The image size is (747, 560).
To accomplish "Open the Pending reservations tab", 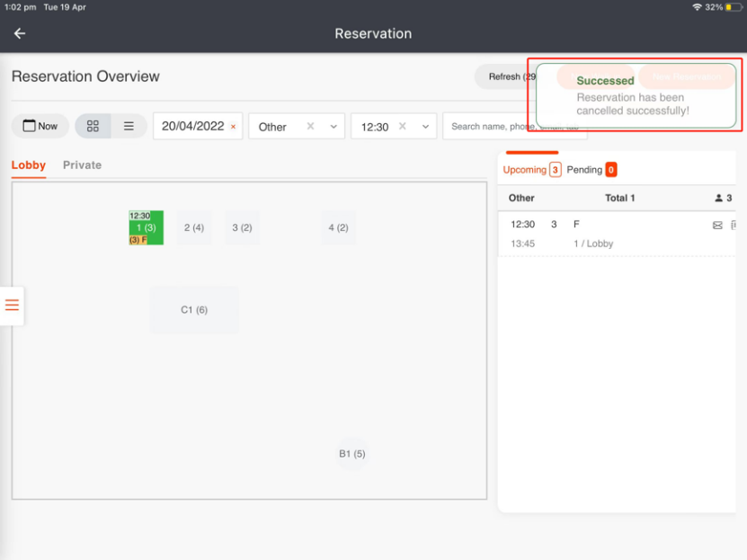I will (591, 170).
